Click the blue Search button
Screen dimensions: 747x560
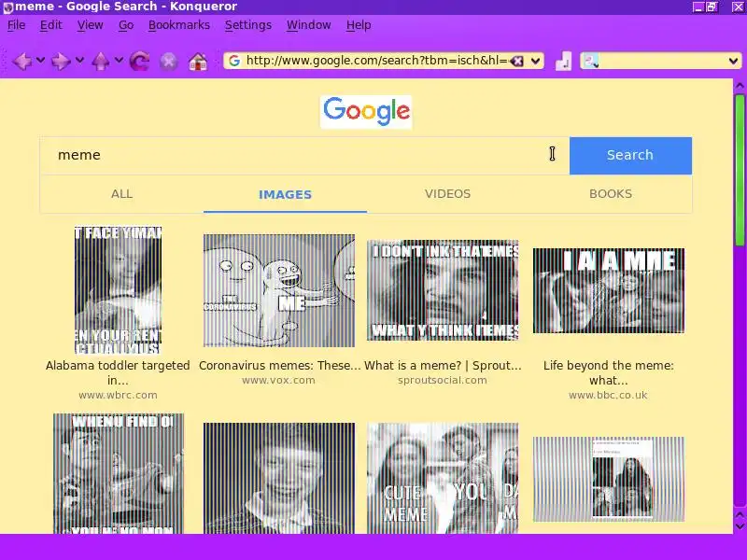(x=630, y=156)
